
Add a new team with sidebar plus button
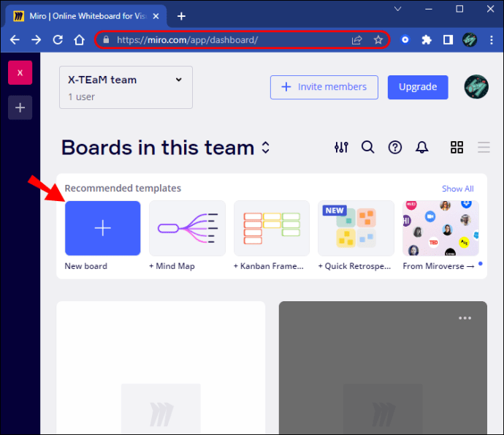[20, 107]
